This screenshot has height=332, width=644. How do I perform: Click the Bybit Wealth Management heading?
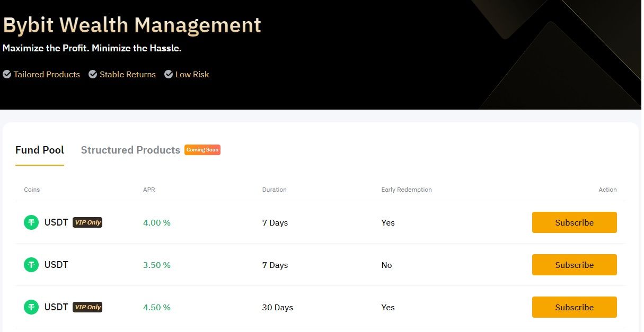point(132,25)
